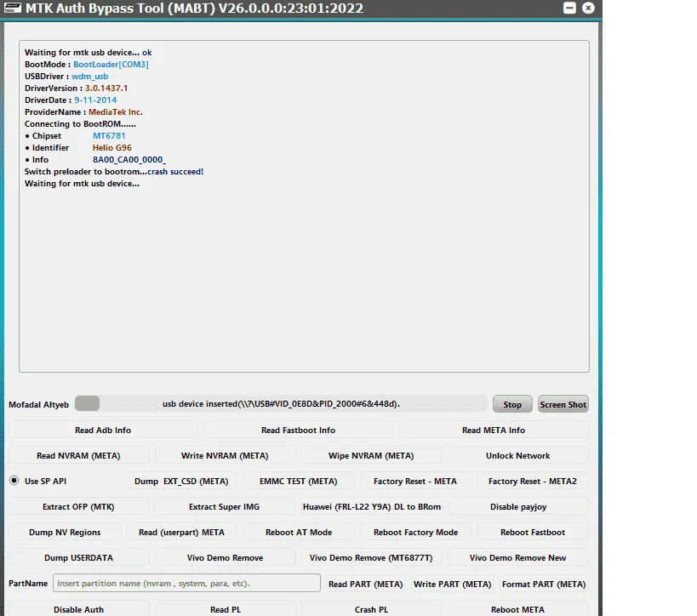Click the MABT app icon in title bar

12,8
